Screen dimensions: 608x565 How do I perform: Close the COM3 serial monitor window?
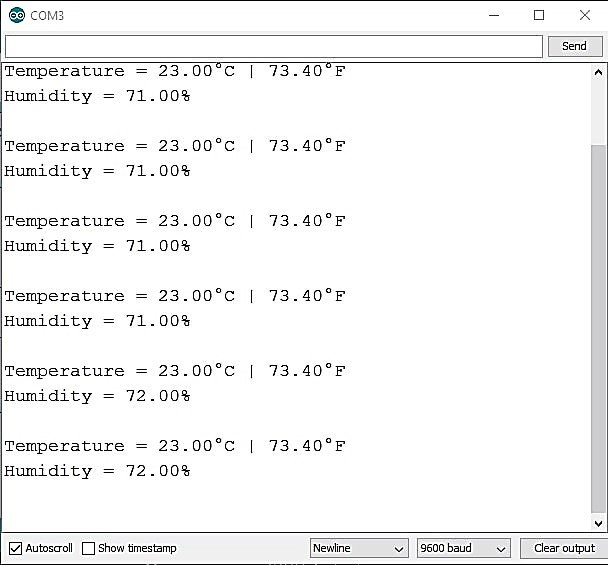point(585,15)
